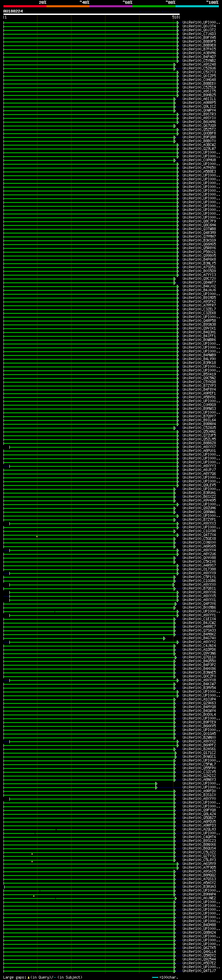This screenshot has height=980, width=222.
Task: Open hit UniRef100_A9SZ48
Action: click(199, 64)
